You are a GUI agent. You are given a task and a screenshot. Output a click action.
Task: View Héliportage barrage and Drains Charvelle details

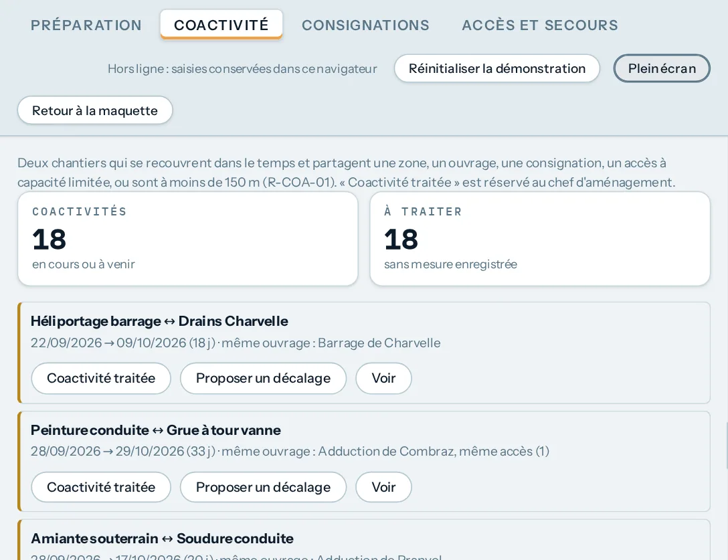[x=383, y=379]
